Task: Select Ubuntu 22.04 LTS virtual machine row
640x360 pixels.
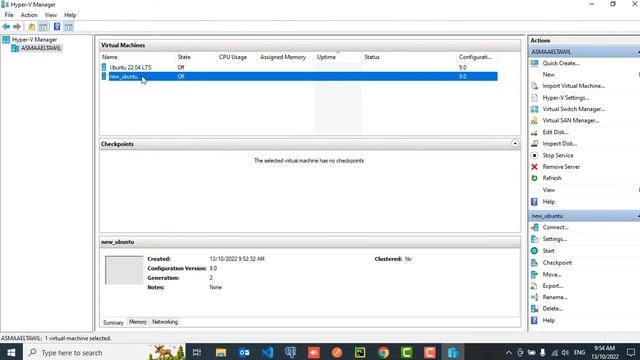Action: point(299,67)
